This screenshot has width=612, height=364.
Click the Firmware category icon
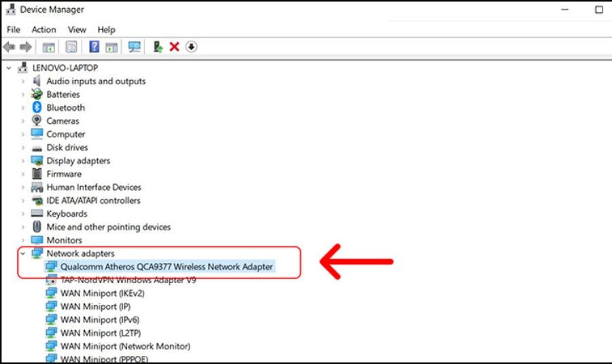point(37,173)
